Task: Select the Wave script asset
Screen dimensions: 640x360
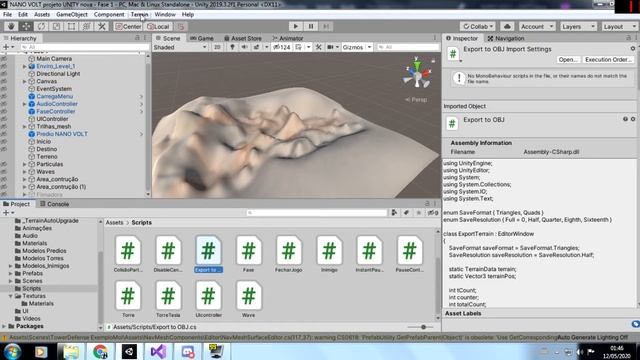Action: pyautogui.click(x=248, y=299)
